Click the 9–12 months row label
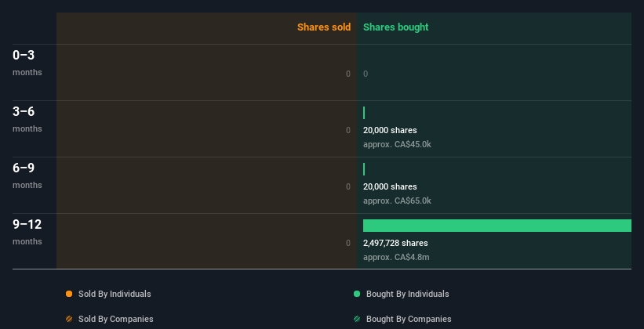The width and height of the screenshot is (644, 329). [x=27, y=232]
